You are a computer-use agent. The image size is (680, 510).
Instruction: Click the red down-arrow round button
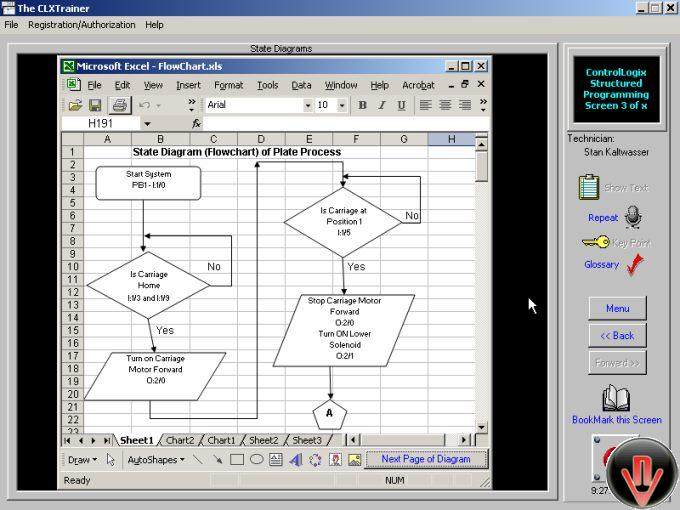(642, 474)
